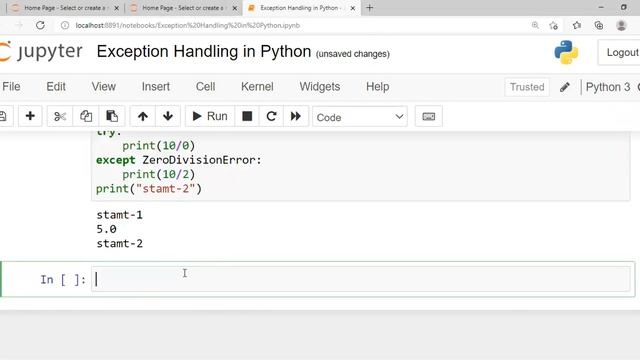The image size is (640, 360).
Task: Open the command palette keyboard icon
Action: (x=429, y=116)
